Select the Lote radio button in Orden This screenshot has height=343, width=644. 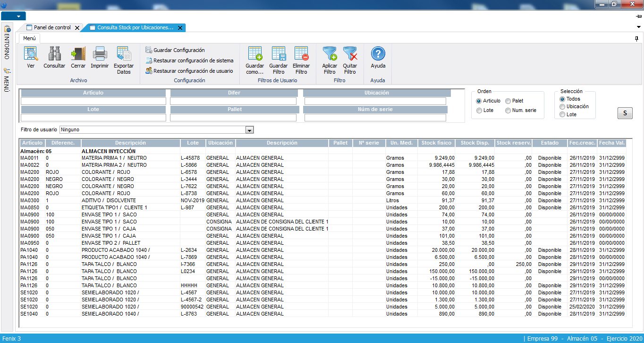[x=479, y=111]
